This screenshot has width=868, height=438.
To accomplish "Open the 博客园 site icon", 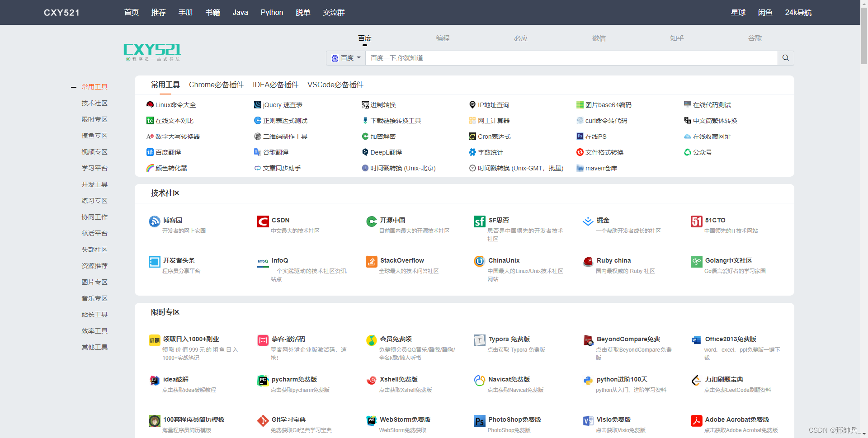I will (155, 221).
